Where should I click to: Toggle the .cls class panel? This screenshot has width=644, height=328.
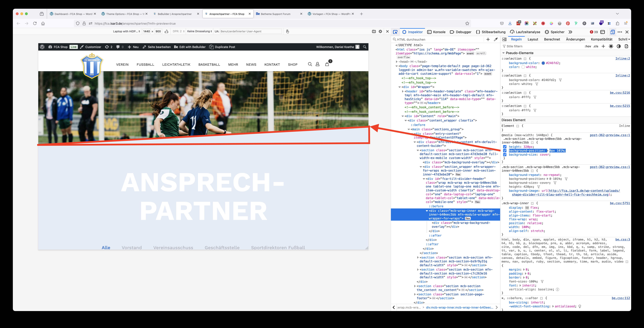596,46
